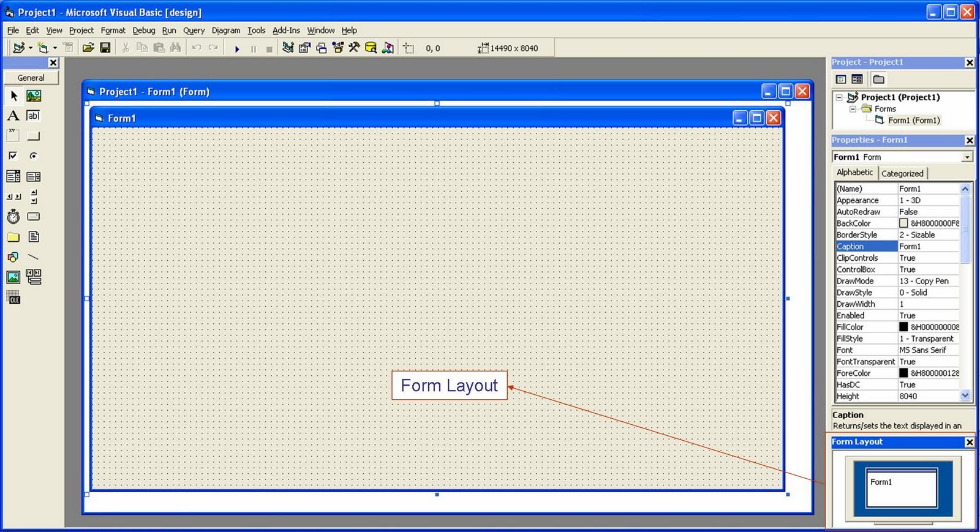Select the HScrollBar control tool
This screenshot has height=532, width=980.
(13, 197)
